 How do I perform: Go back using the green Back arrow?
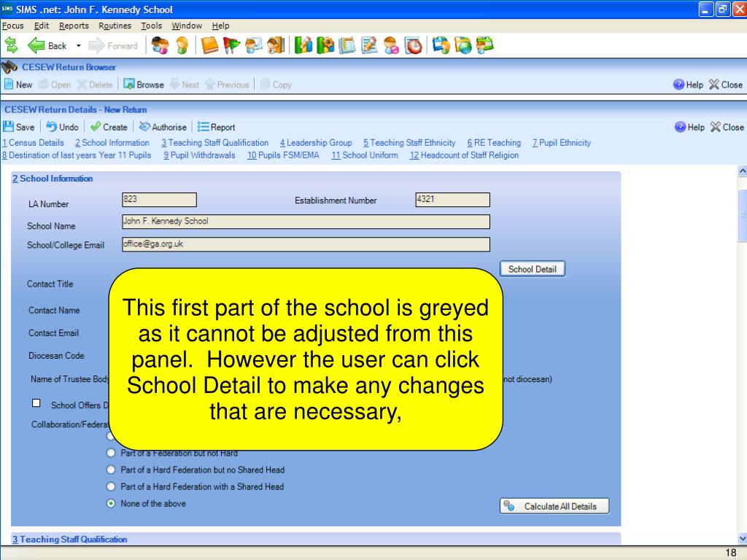(x=47, y=46)
